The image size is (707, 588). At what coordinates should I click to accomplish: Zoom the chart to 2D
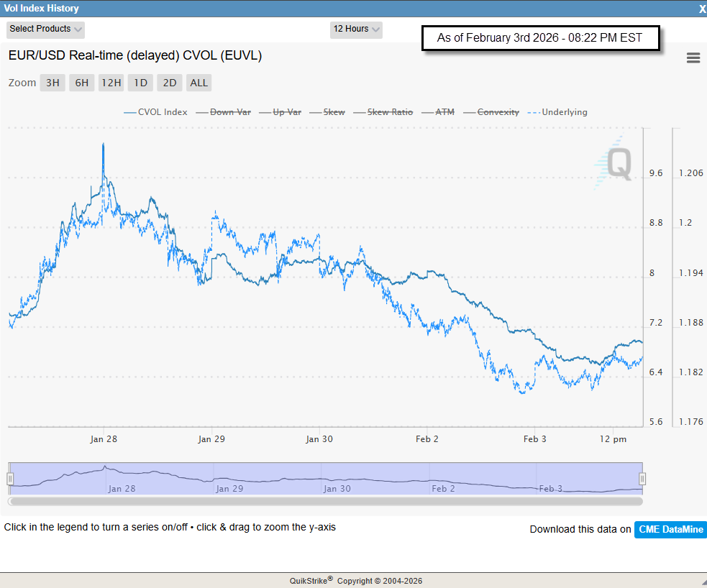pos(169,82)
